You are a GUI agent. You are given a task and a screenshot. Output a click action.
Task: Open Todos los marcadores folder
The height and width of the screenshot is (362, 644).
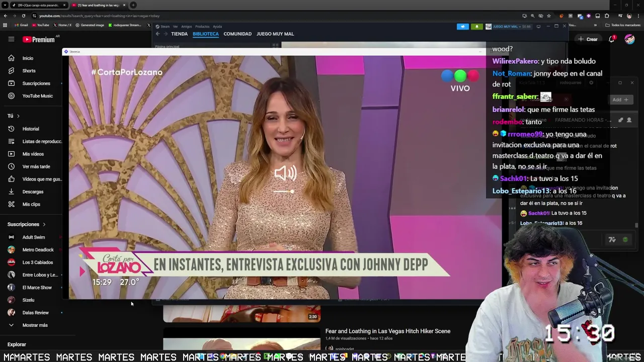[623, 25]
